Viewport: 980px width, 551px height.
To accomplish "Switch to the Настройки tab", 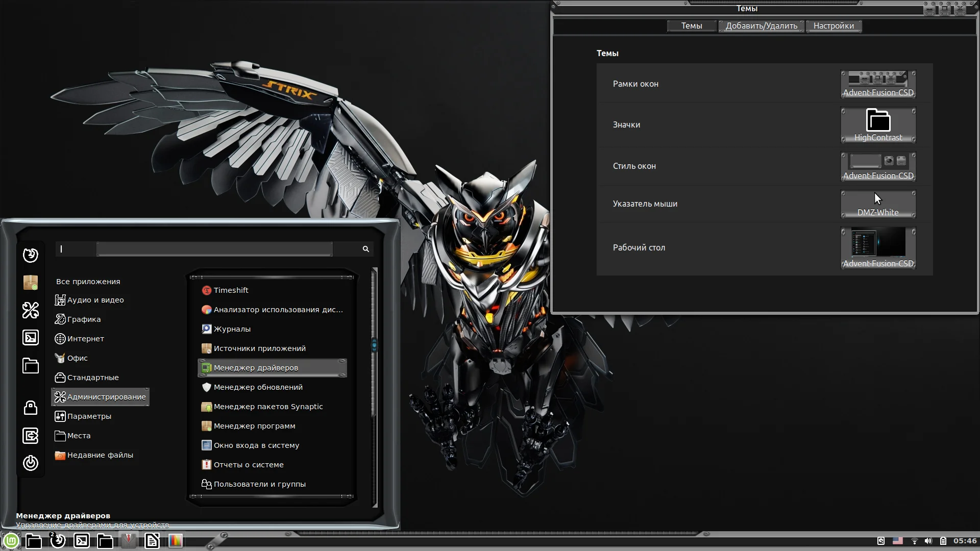I will tap(834, 26).
